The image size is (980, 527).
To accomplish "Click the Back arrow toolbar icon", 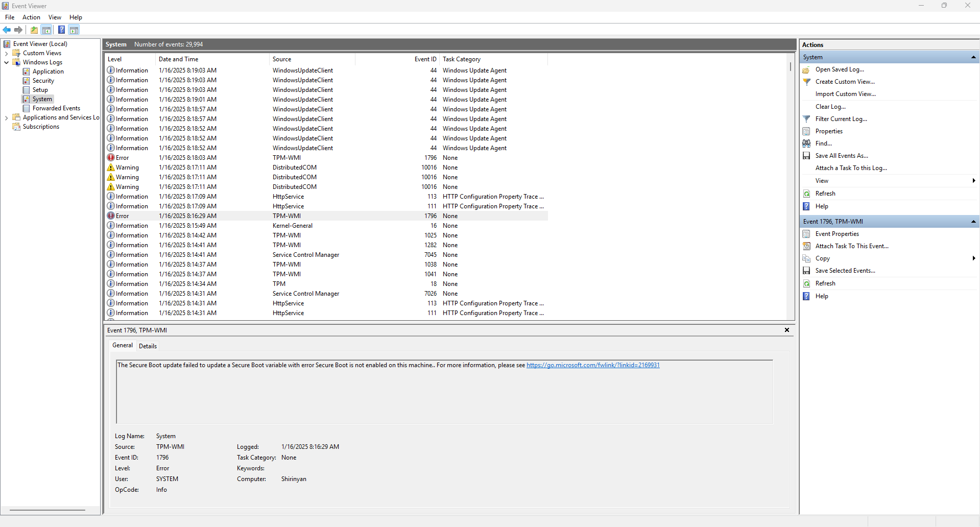I will [x=7, y=30].
